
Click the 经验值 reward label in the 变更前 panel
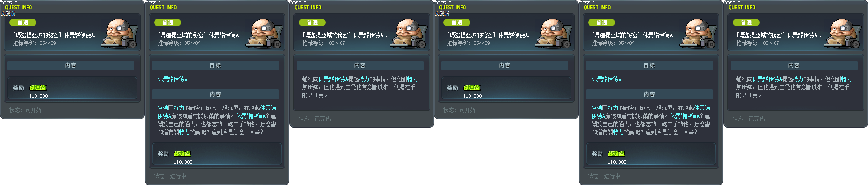tap(38, 88)
